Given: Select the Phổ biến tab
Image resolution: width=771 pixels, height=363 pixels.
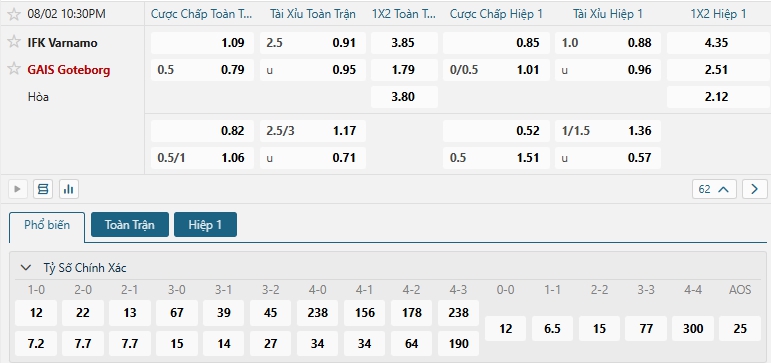Looking at the screenshot, I should coord(47,225).
